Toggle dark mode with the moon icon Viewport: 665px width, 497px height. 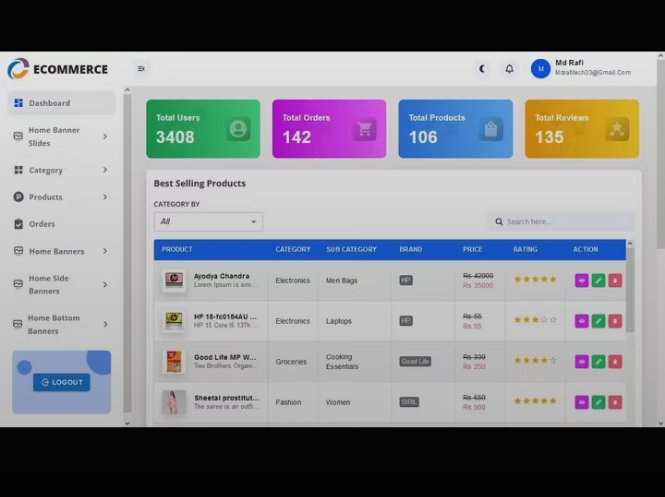[x=482, y=69]
